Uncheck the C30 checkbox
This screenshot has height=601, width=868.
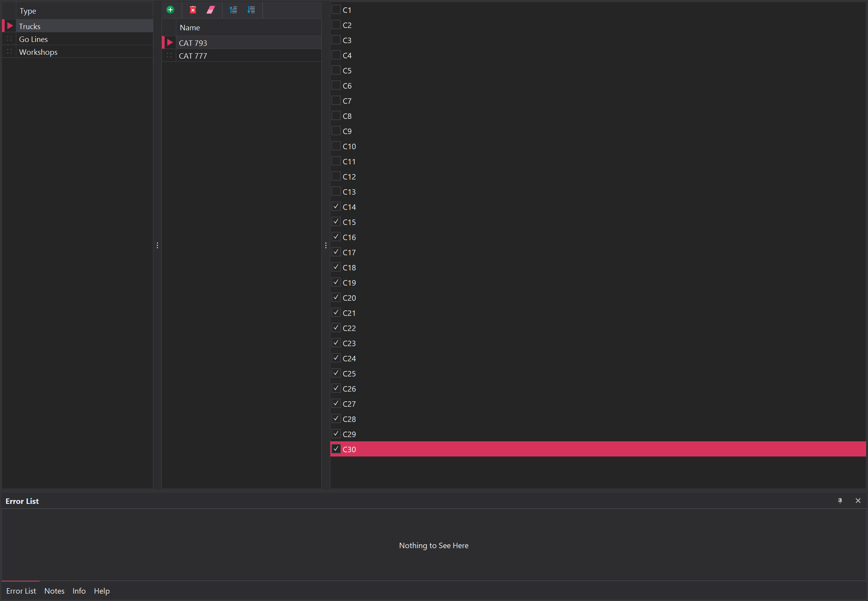(336, 449)
